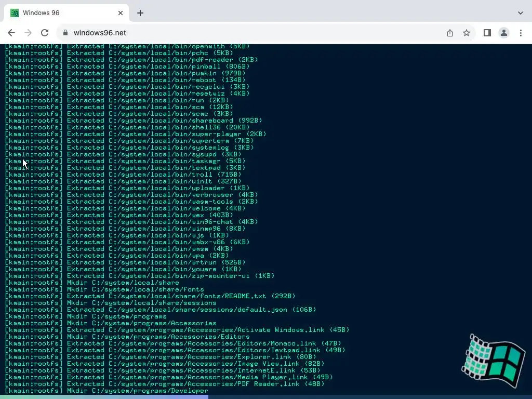This screenshot has width=532, height=399.
Task: Click the line extracting bin/textpad (3KB)
Action: pyautogui.click(x=125, y=168)
